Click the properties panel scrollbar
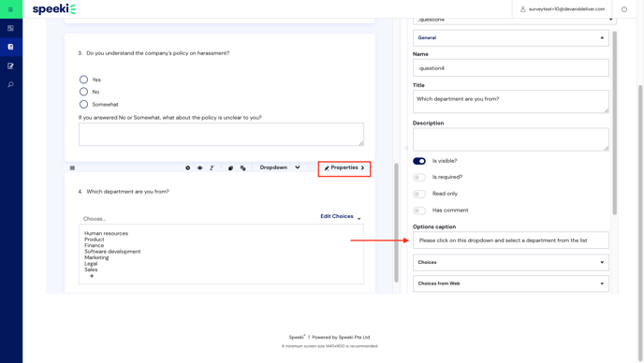The image size is (644, 363). [x=614, y=123]
